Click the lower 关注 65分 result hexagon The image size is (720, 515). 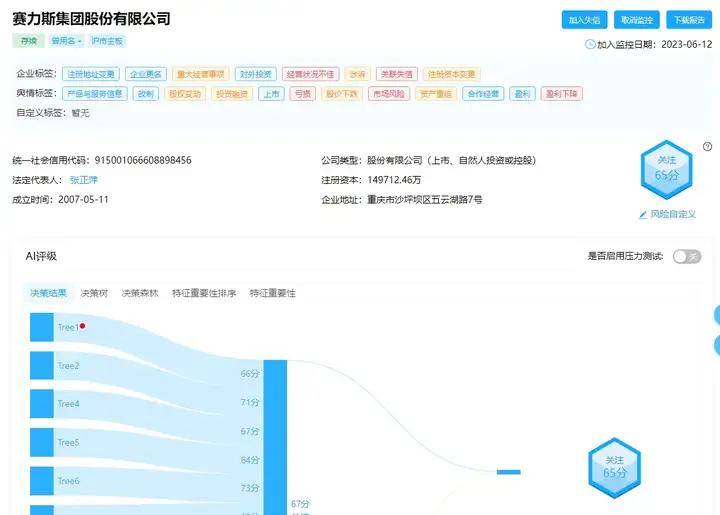coord(614,467)
